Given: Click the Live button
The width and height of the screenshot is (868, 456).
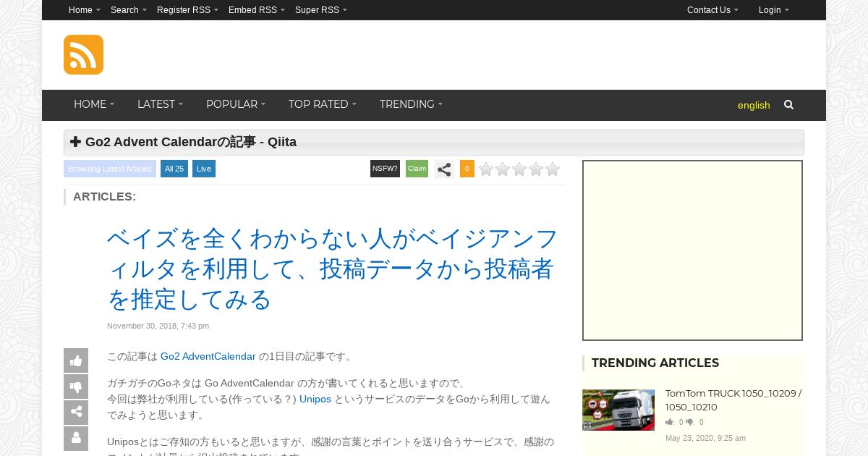Looking at the screenshot, I should pos(204,169).
